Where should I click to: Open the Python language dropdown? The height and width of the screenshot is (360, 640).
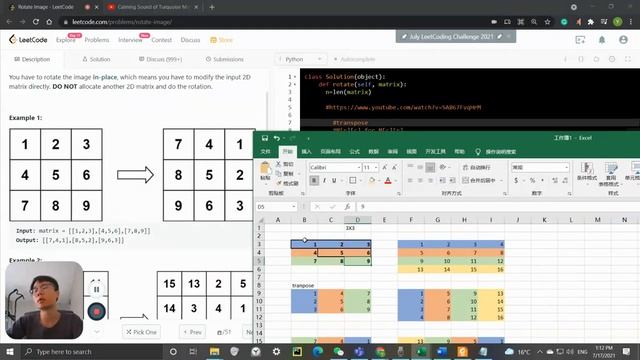[x=300, y=59]
